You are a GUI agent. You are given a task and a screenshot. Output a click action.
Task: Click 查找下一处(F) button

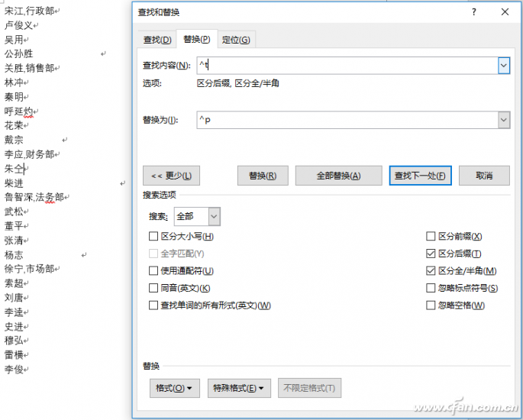[420, 176]
